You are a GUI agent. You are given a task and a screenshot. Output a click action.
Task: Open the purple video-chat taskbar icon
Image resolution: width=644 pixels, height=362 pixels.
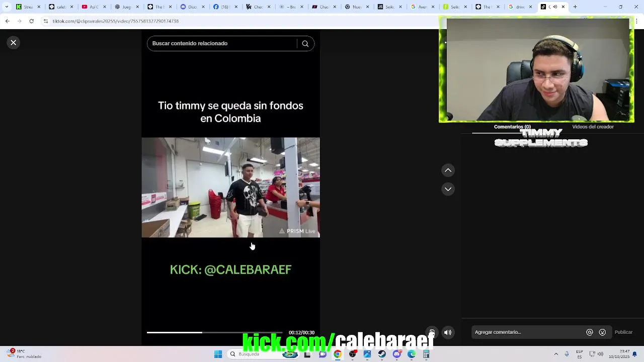[x=323, y=354]
